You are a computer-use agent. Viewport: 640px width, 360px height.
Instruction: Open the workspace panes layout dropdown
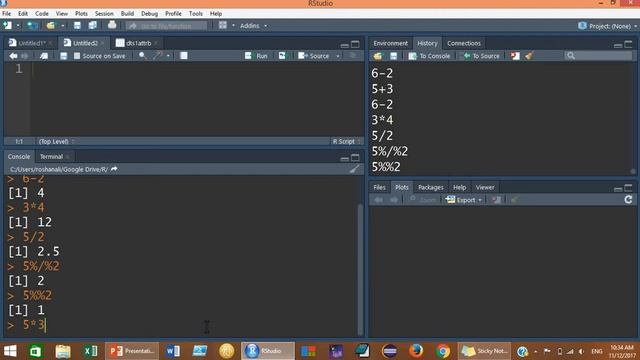coord(227,25)
